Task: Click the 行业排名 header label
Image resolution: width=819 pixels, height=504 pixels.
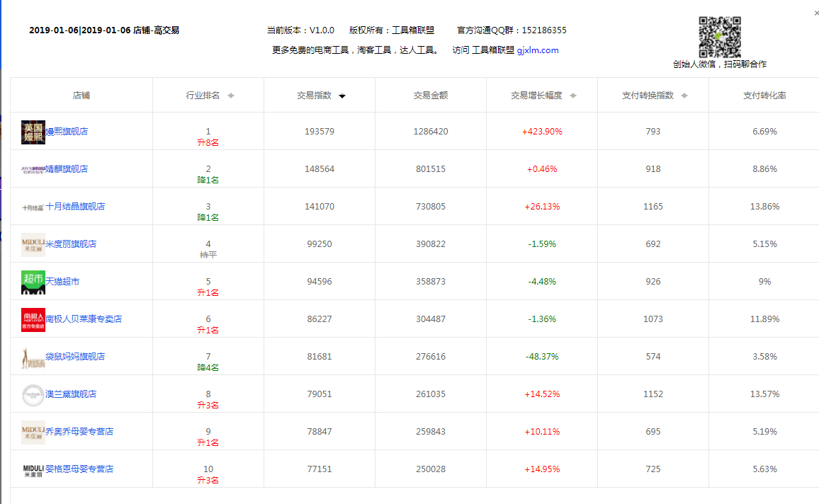Action: click(203, 96)
